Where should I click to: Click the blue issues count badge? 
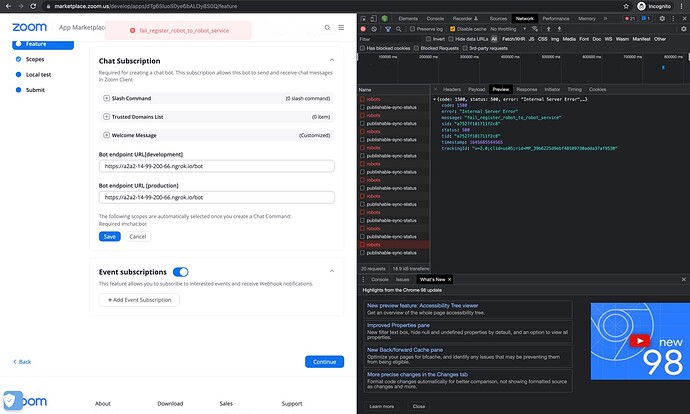[x=646, y=18]
